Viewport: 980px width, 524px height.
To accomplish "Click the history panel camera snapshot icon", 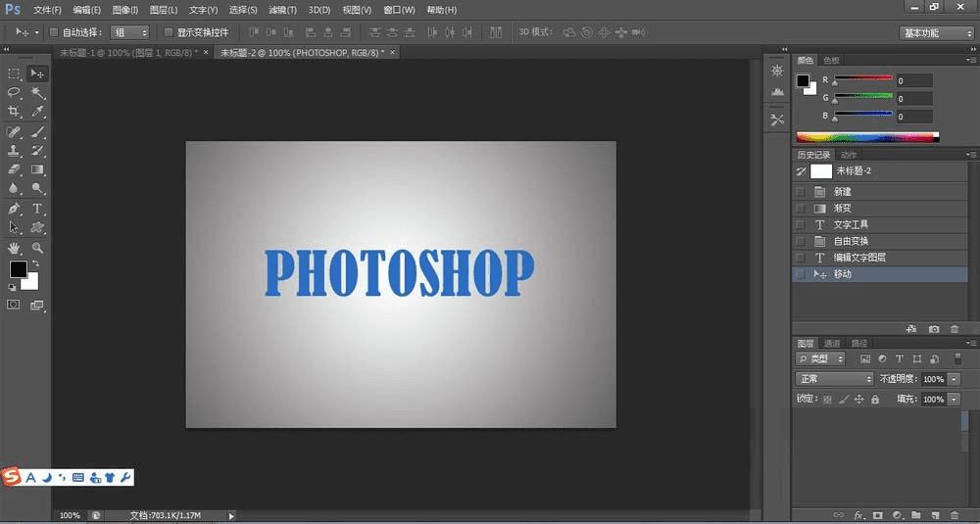I will point(934,329).
